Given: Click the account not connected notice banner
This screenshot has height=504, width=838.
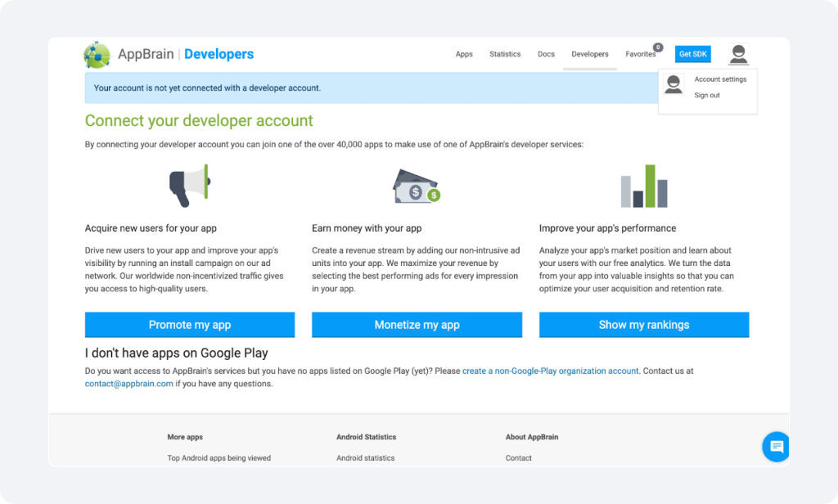Looking at the screenshot, I should coord(372,88).
